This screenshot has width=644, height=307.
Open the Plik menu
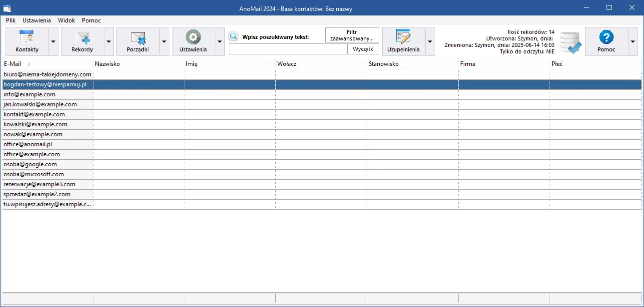click(11, 20)
